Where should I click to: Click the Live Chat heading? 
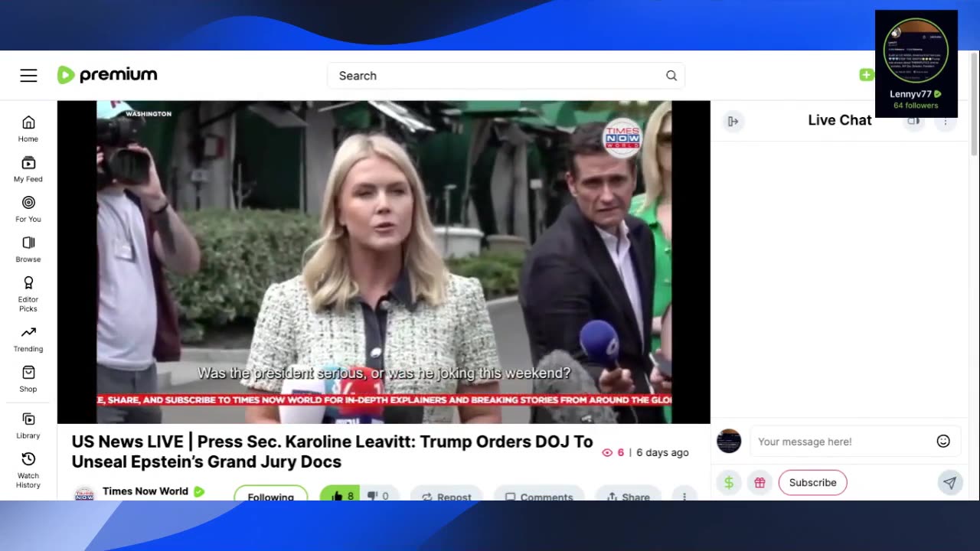click(x=840, y=120)
